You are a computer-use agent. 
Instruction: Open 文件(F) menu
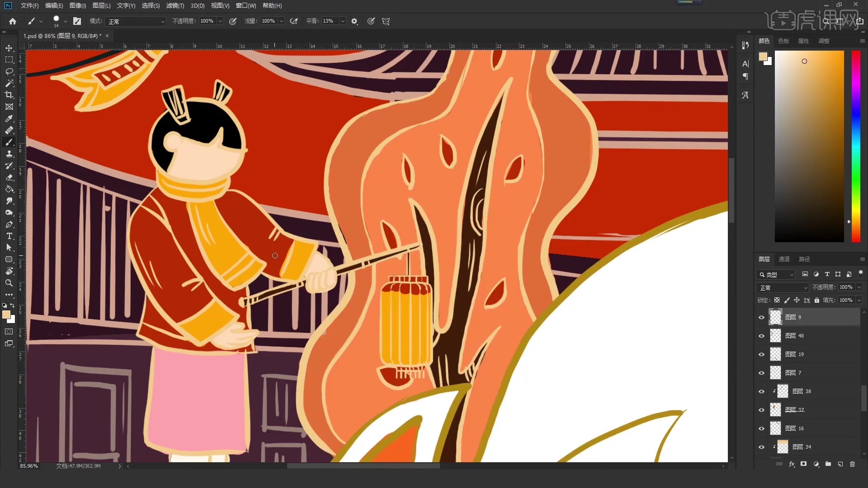[x=29, y=5]
